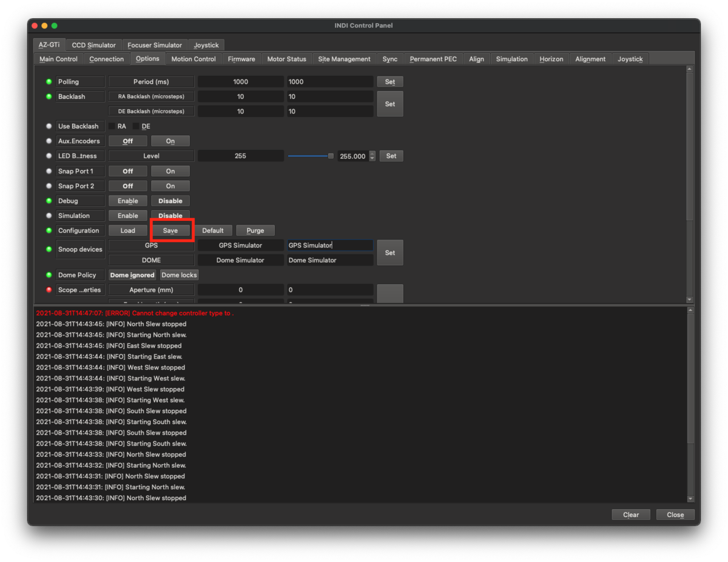
Task: Click the Set button for Backlash
Action: click(x=390, y=104)
